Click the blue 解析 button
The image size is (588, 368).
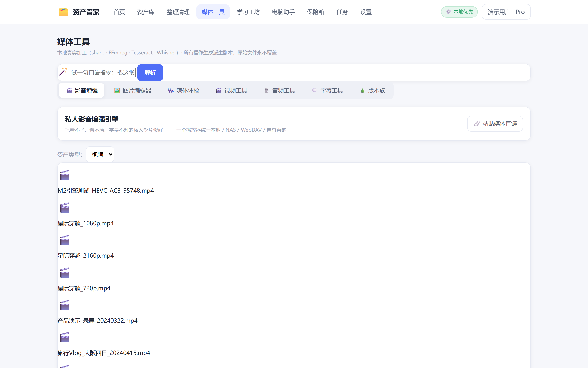(150, 73)
